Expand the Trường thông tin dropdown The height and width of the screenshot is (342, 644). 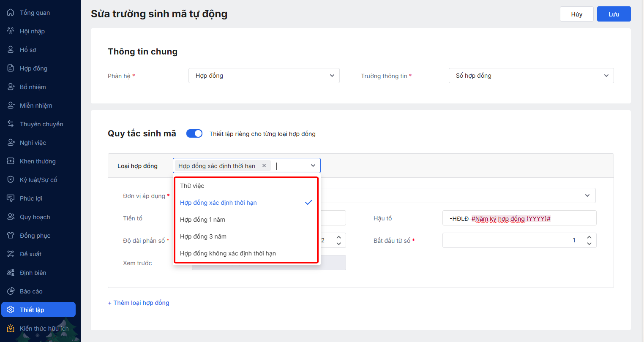(531, 76)
